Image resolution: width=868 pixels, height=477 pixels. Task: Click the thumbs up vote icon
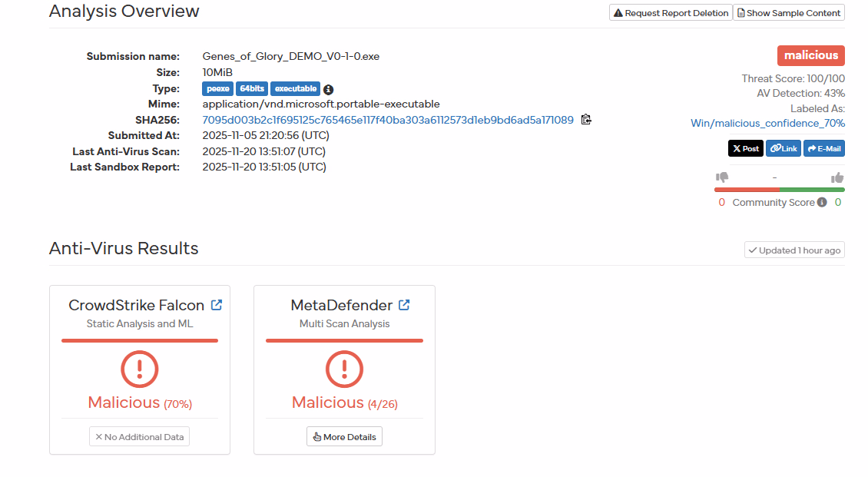point(837,178)
